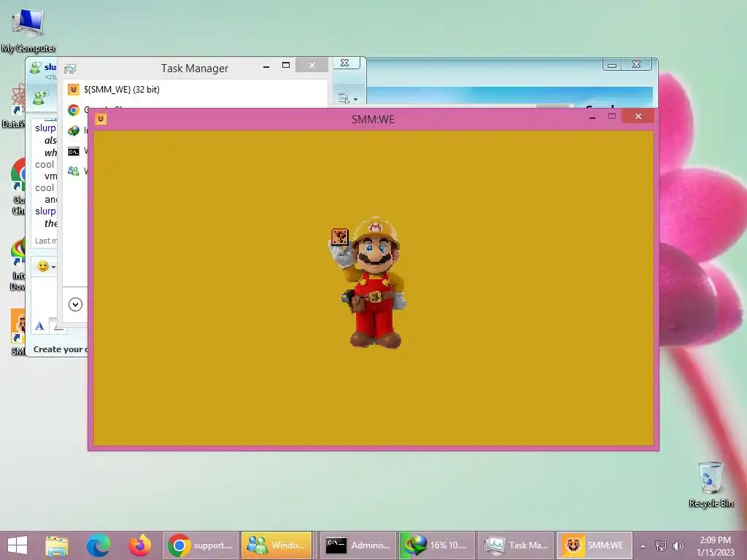The height and width of the screenshot is (560, 747).
Task: Select the ${SMM_WE} (32 bit) process row
Action: click(196, 90)
